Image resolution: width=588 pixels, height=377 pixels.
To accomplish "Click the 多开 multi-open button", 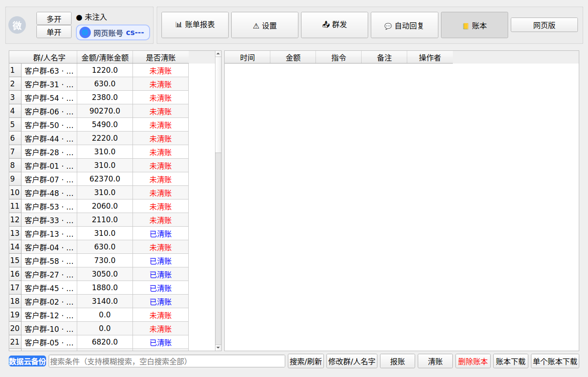I will pyautogui.click(x=54, y=19).
